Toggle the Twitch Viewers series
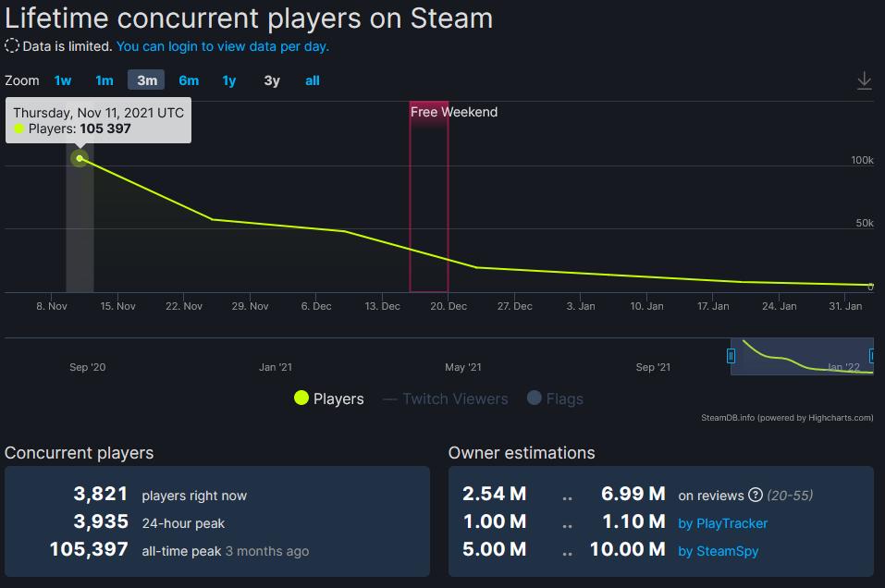 pos(446,399)
